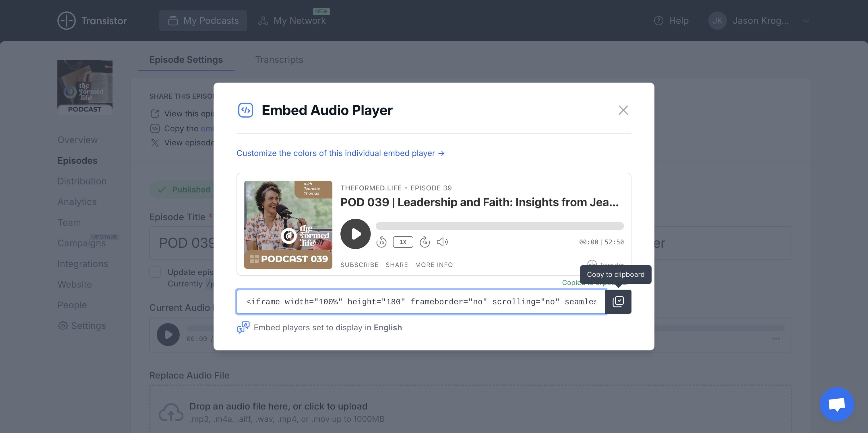Click the Published status badge
868x433 pixels.
coord(182,190)
